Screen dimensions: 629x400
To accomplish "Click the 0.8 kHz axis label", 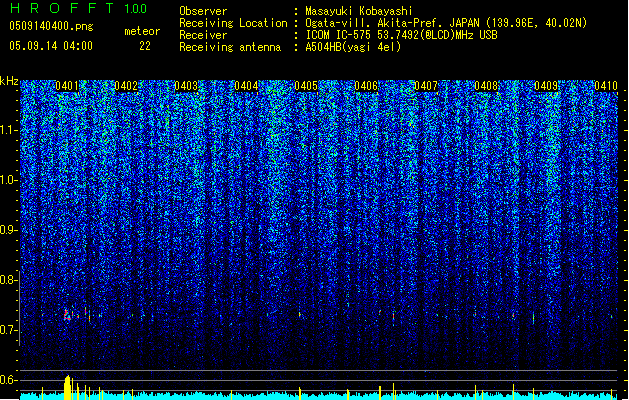I will click(9, 280).
